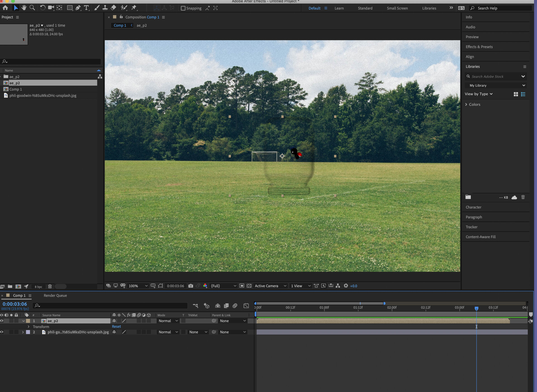
Task: Select the Hand tool
Action: click(x=24, y=8)
